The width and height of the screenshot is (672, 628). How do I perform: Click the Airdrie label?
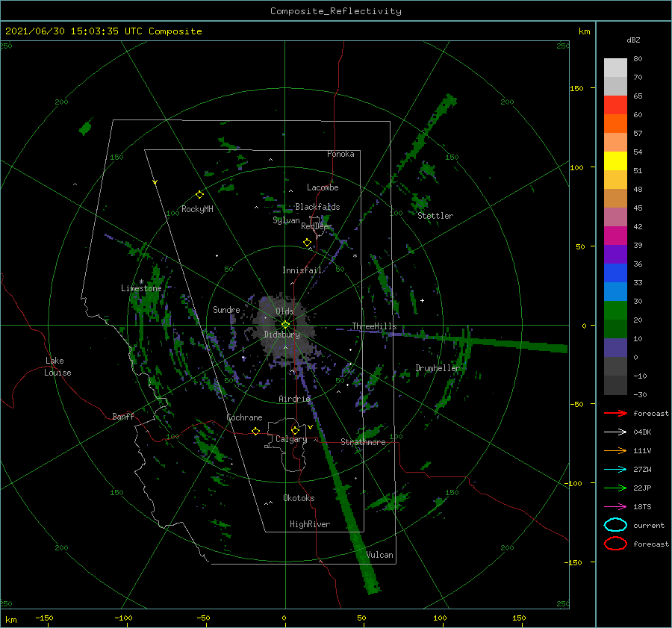tap(294, 399)
